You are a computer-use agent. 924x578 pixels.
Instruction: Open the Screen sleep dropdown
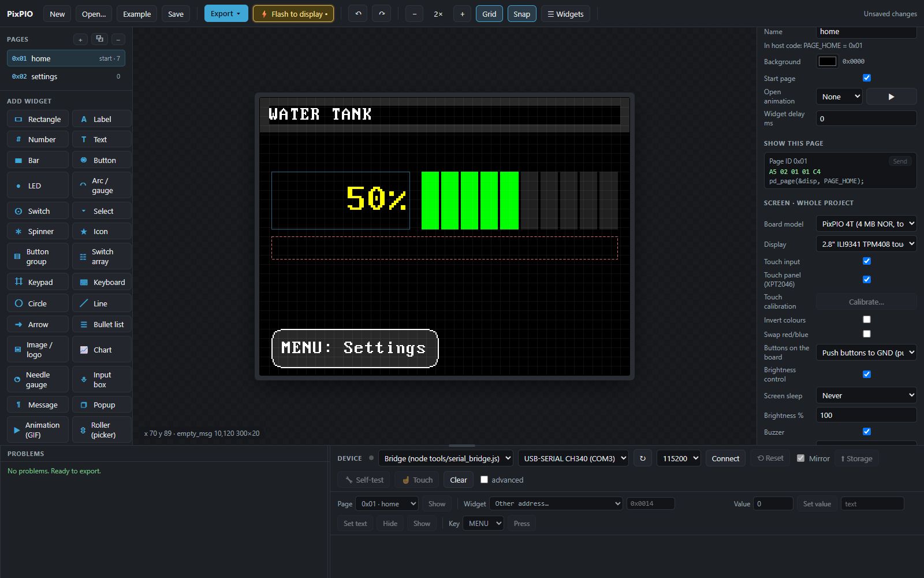[866, 395]
